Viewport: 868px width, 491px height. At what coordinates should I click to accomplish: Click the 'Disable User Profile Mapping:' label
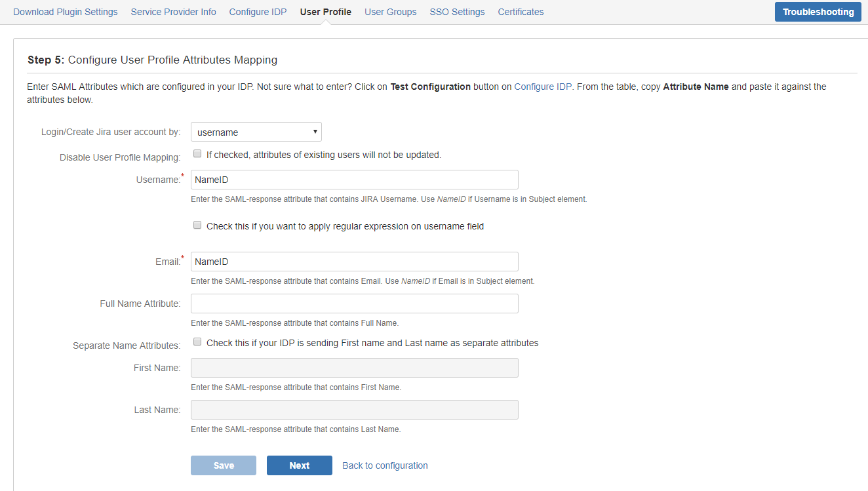(x=120, y=157)
